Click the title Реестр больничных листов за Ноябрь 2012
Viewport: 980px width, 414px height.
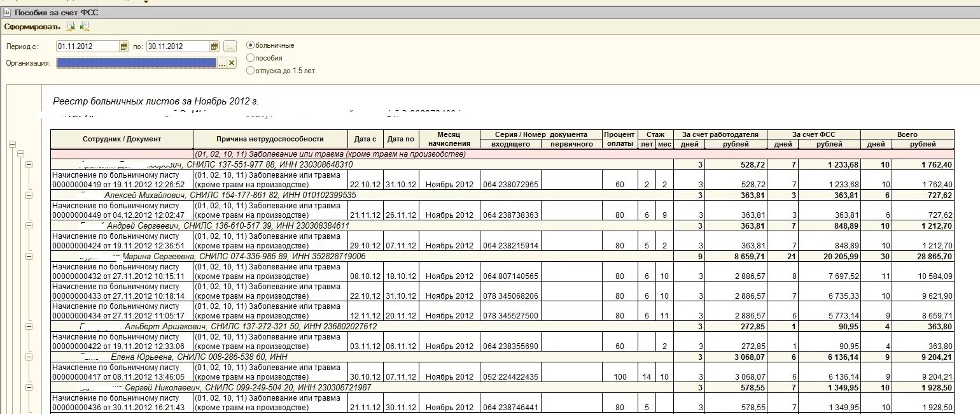click(156, 101)
